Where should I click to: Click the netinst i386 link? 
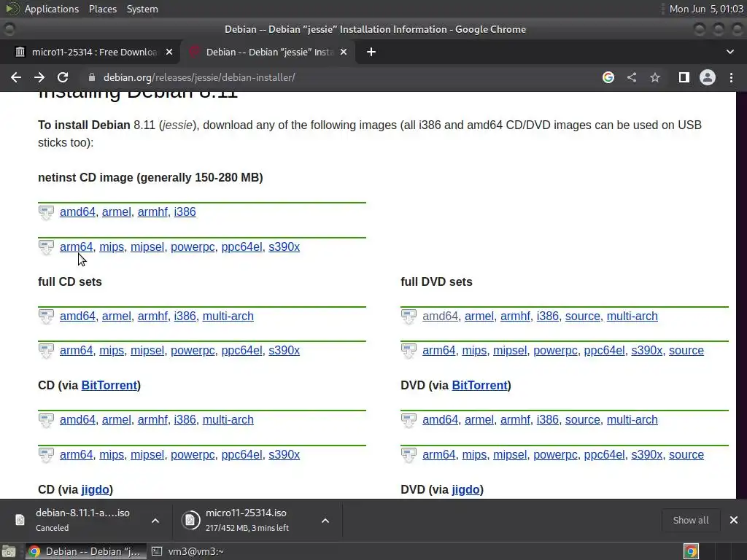tap(185, 212)
